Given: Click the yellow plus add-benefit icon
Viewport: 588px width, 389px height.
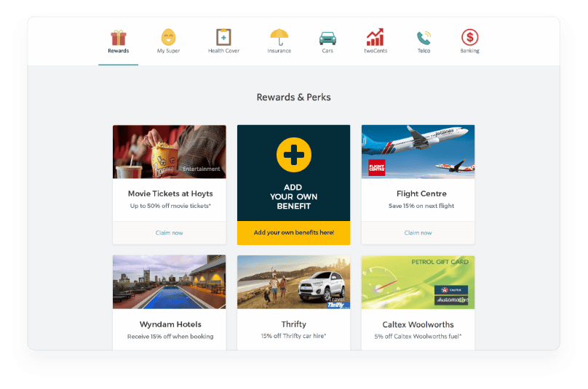Looking at the screenshot, I should click(x=293, y=155).
